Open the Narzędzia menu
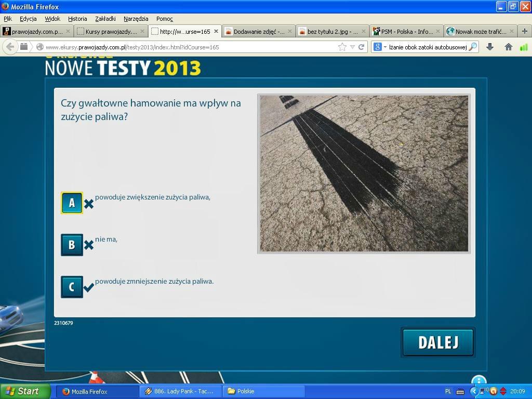Viewport: 532px width, 399px height. [136, 19]
